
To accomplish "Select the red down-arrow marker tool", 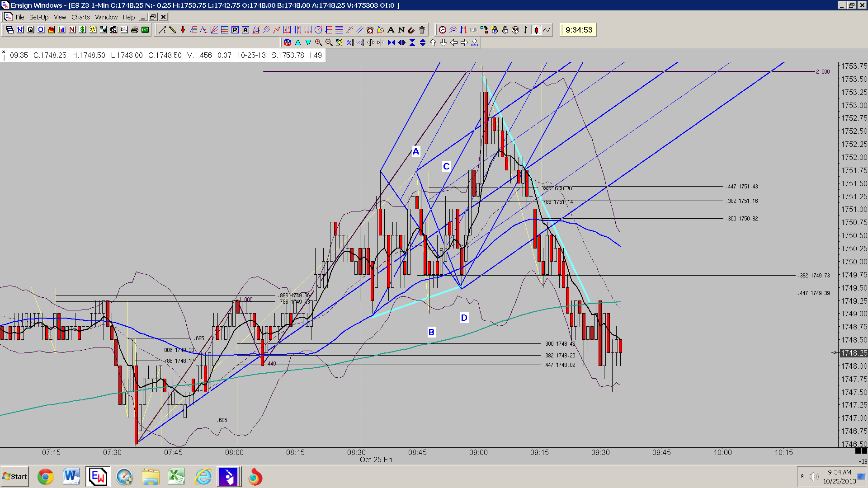I will click(183, 30).
